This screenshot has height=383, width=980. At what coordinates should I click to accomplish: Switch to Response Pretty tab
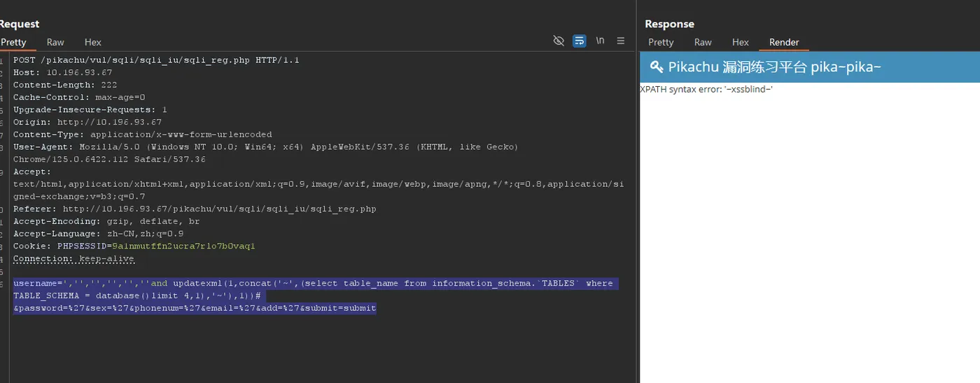click(661, 42)
